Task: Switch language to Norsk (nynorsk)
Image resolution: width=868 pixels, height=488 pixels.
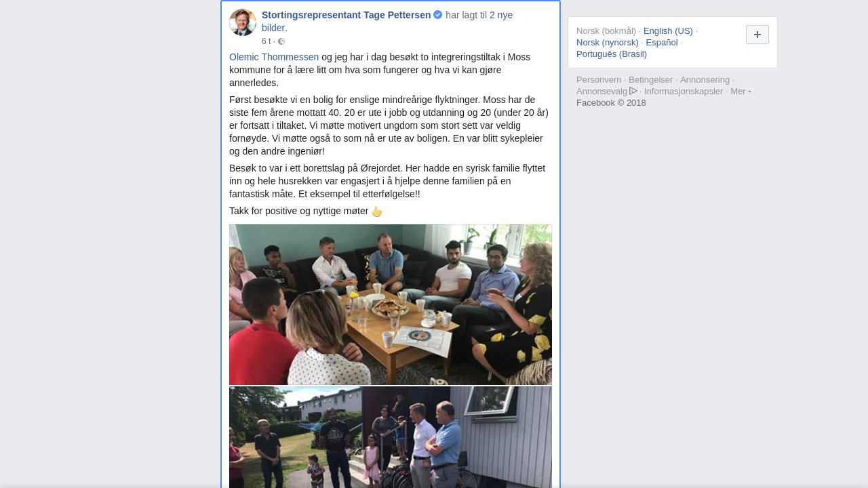Action: pyautogui.click(x=608, y=43)
